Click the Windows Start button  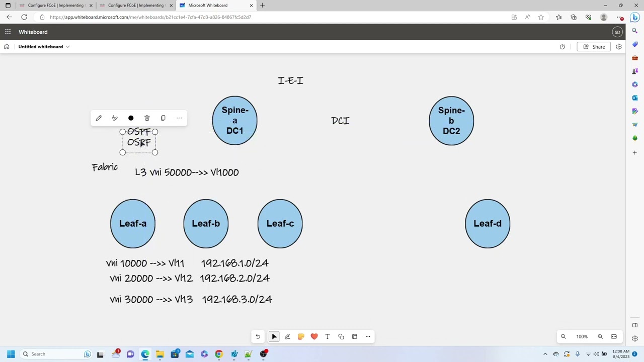coord(11,354)
